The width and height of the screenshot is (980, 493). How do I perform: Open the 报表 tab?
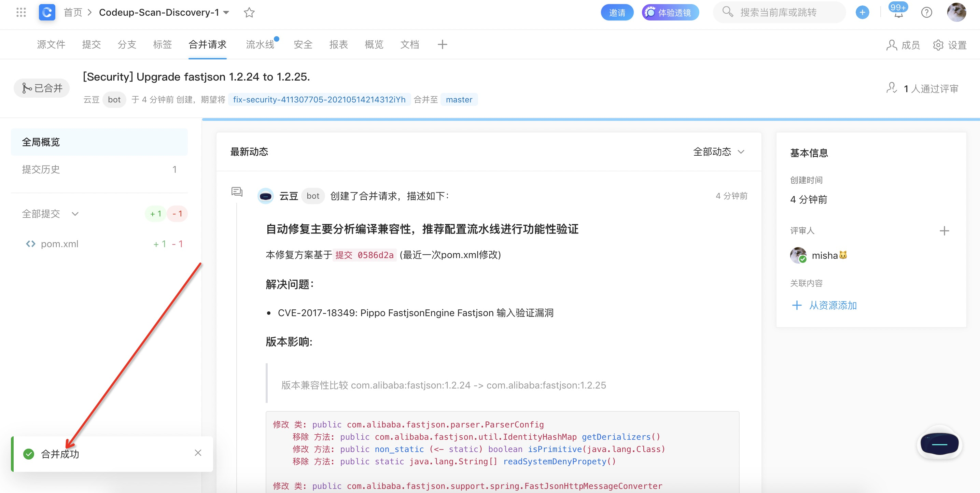click(x=339, y=44)
